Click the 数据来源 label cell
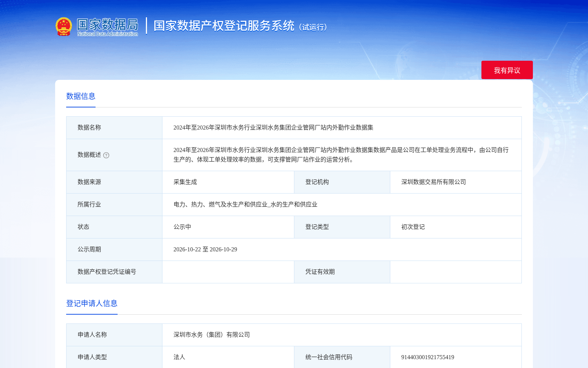This screenshot has width=588, height=368. [114, 182]
